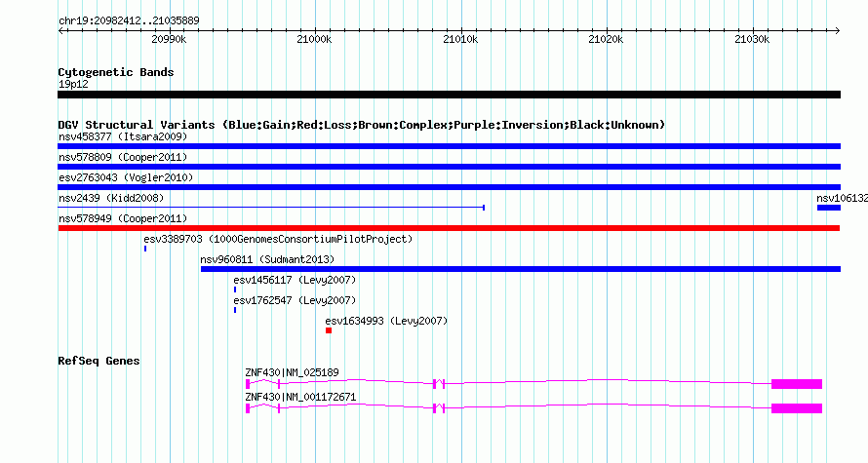Open esv3389703 1000GenomesConsortiumPilotProject label
Image resolution: width=868 pixels, height=463 pixels.
[279, 239]
